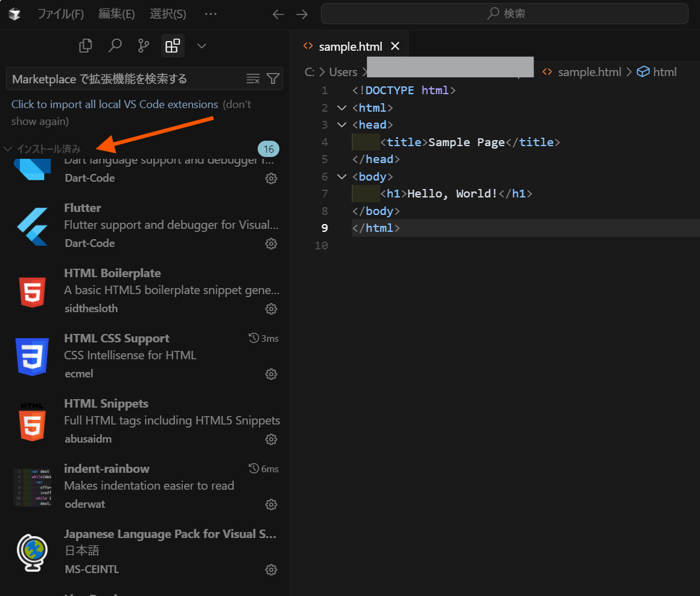Collapse the html tag fold on line 2
Image resolution: width=700 pixels, height=596 pixels.
(342, 107)
